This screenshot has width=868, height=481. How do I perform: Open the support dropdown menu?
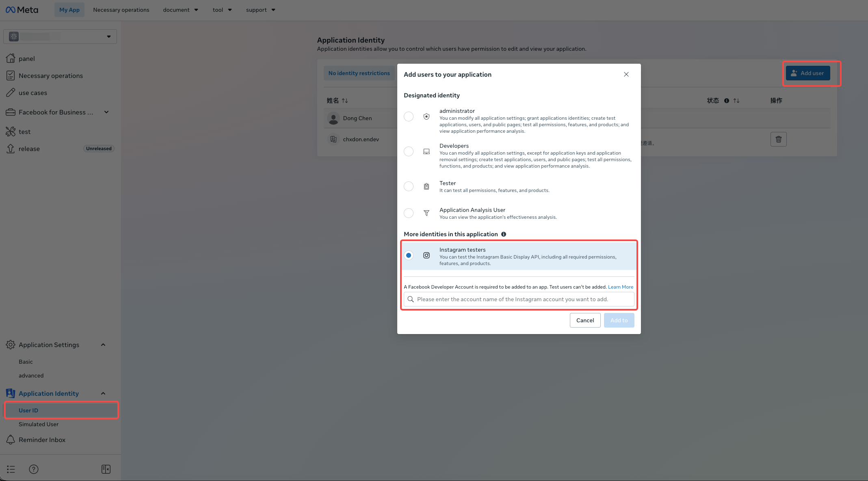pyautogui.click(x=261, y=10)
